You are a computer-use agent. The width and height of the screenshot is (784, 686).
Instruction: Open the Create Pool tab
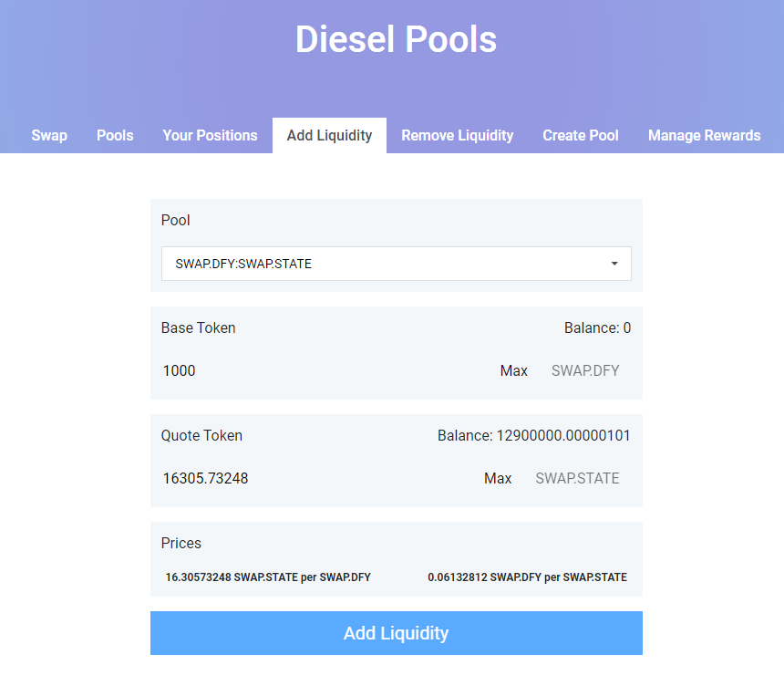point(581,135)
